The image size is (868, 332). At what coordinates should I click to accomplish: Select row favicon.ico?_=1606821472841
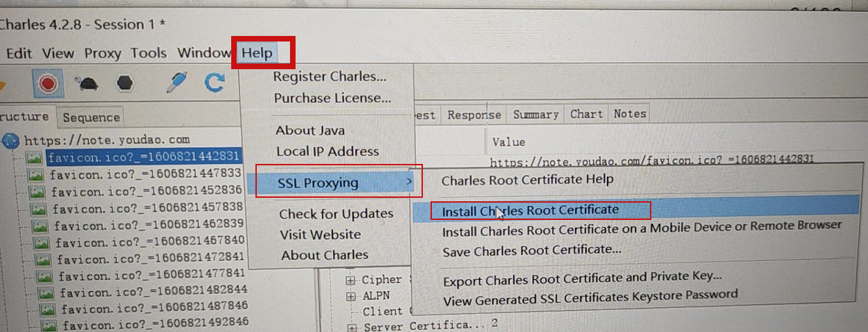151,259
